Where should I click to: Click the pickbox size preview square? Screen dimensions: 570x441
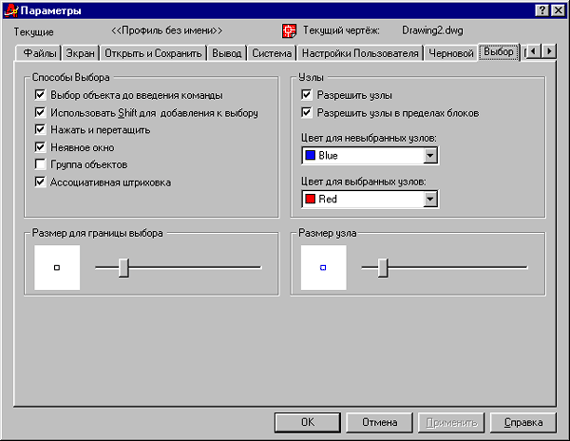tap(57, 268)
